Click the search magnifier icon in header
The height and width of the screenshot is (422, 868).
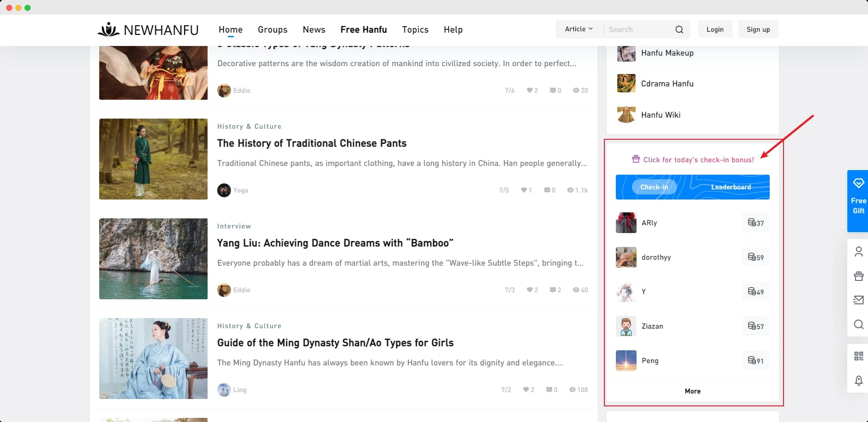coord(679,29)
